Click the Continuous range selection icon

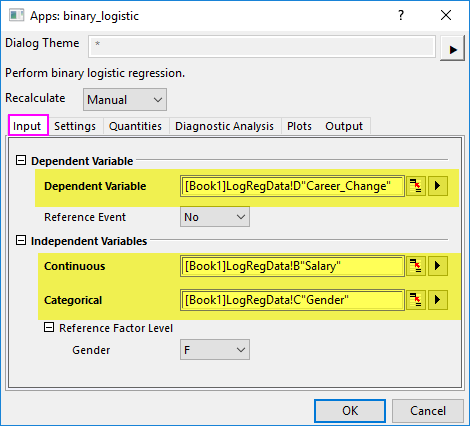(x=416, y=266)
